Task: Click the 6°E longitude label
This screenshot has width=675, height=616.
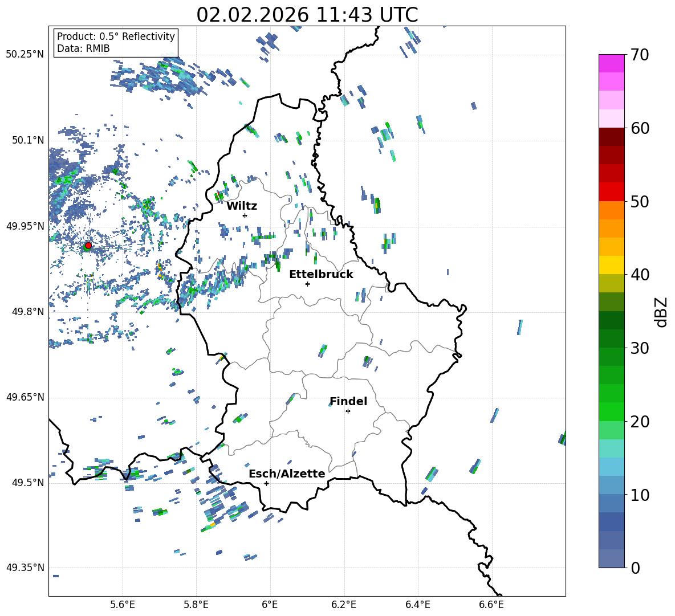Action: pyautogui.click(x=270, y=605)
